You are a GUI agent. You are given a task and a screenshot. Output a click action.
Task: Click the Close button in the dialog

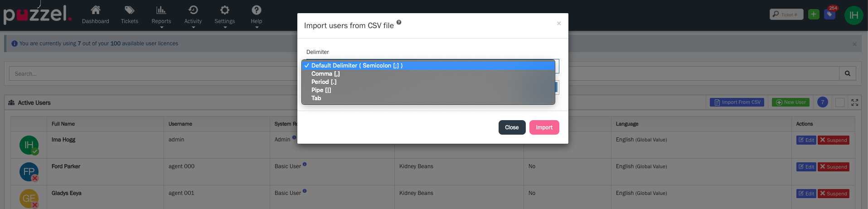point(512,127)
